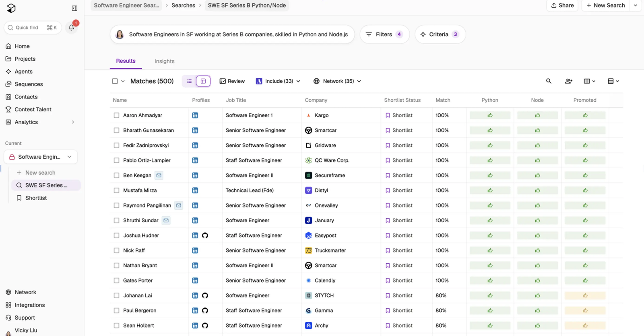
Task: Click Paul Bergeron's yellow Promoted rating cell
Action: coord(585,311)
